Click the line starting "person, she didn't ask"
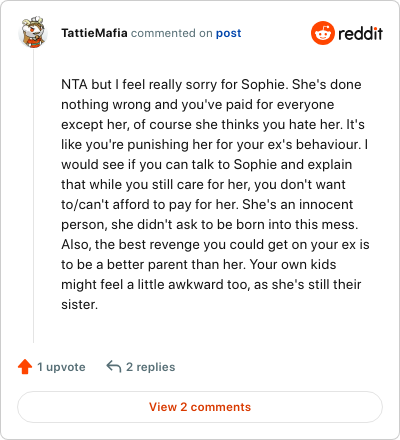This screenshot has width=400, height=440. (x=210, y=225)
